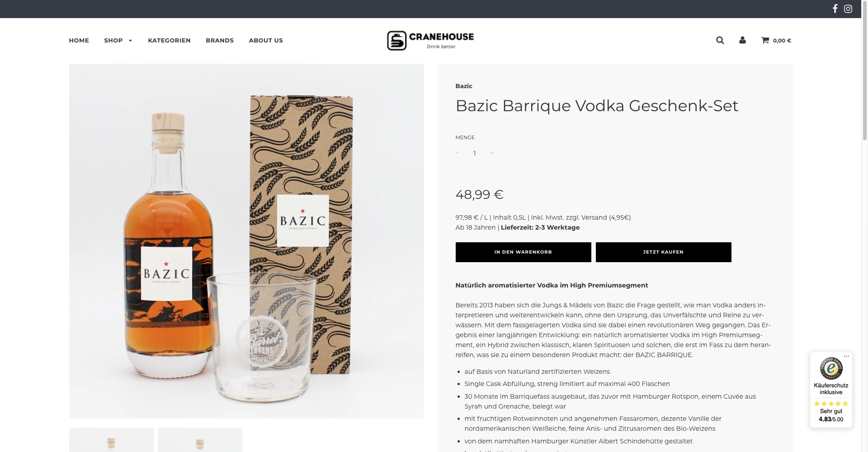Open the About Us page

point(266,40)
